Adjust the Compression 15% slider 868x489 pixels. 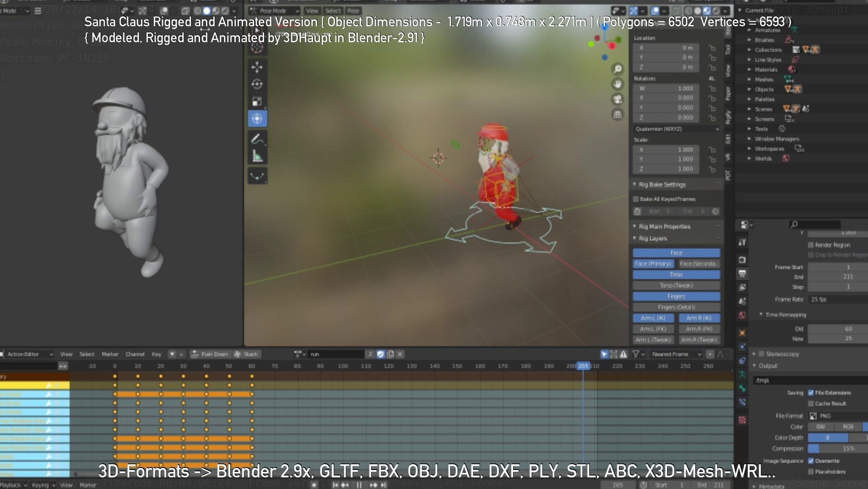tap(837, 449)
